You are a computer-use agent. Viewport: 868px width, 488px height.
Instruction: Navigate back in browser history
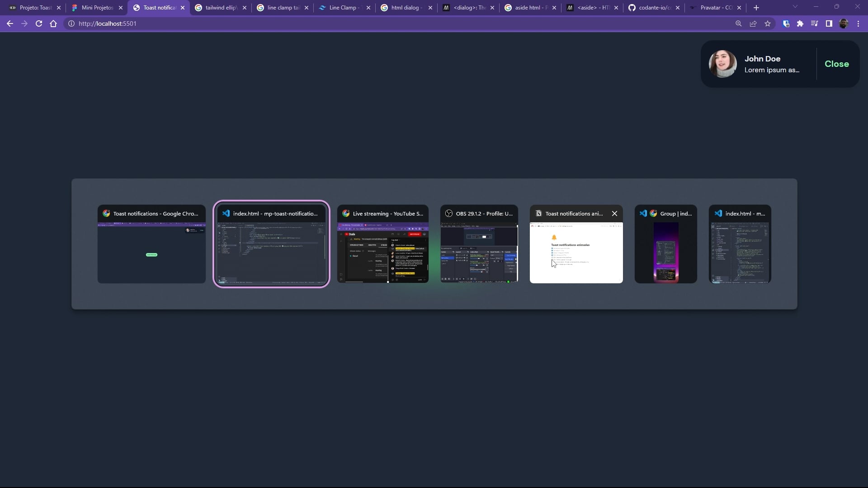pos(10,24)
